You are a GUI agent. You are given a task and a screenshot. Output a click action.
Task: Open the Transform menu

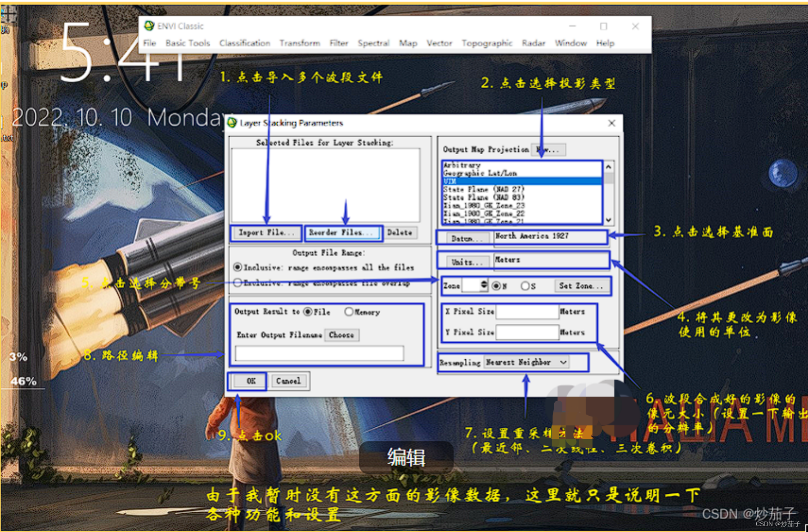300,43
